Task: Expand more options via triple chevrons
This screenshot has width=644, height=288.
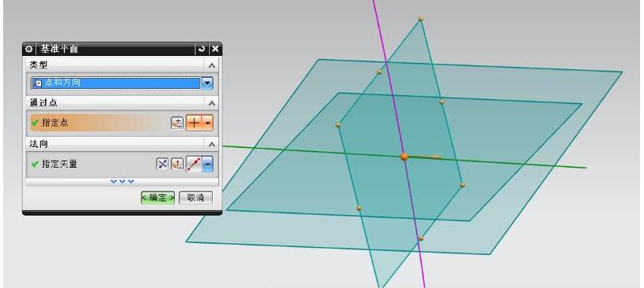Action: tap(122, 181)
